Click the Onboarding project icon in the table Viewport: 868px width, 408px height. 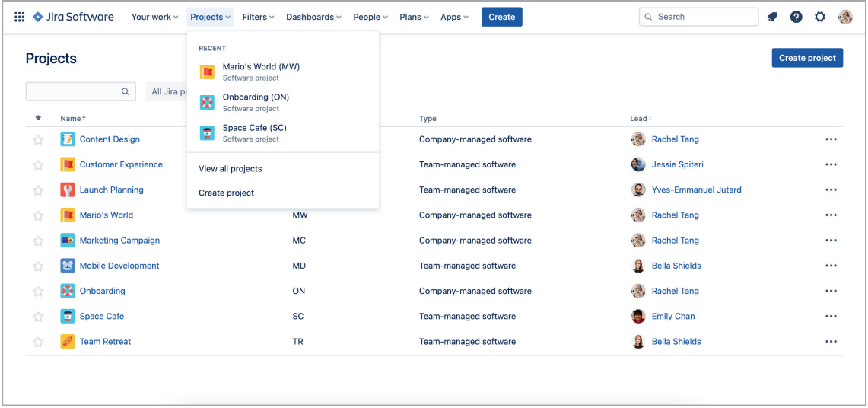pos(68,292)
